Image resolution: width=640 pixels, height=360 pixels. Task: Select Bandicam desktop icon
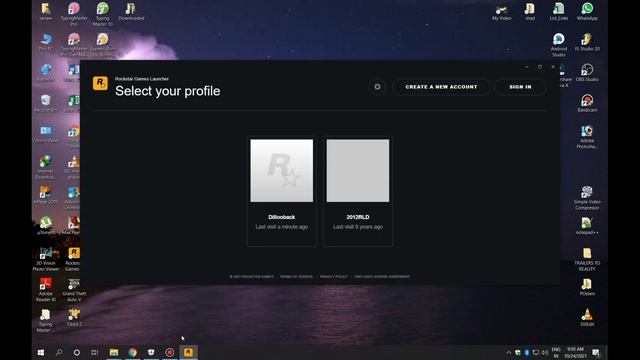587,103
